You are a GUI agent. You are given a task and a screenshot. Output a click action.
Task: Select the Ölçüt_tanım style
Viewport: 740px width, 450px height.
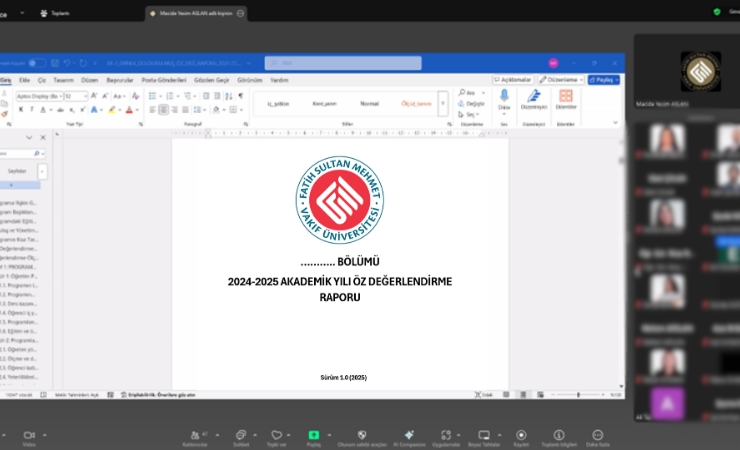[416, 104]
